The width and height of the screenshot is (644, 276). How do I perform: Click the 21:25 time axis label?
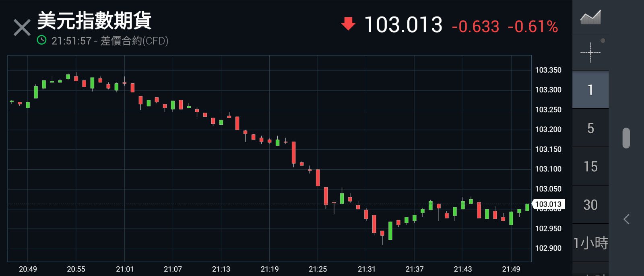pos(318,269)
